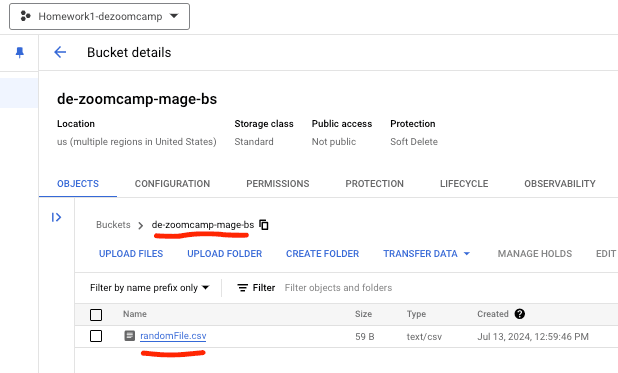Toggle the select-all header checkbox
The width and height of the screenshot is (618, 373).
(96, 315)
